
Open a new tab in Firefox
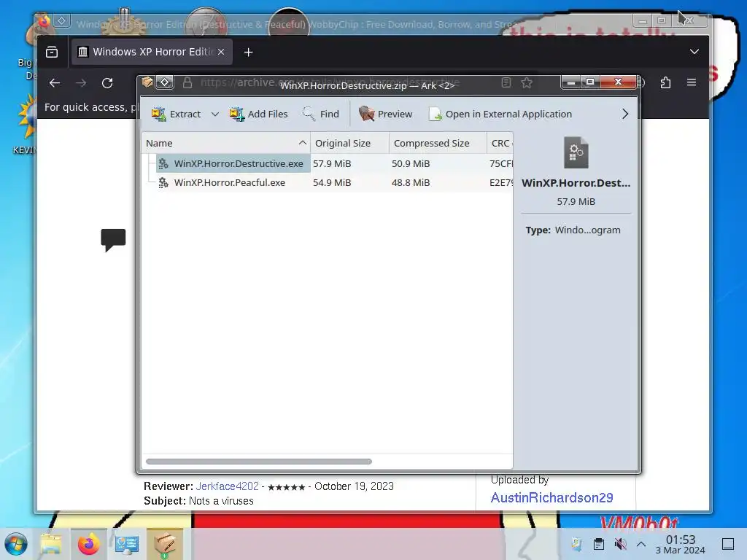point(248,52)
